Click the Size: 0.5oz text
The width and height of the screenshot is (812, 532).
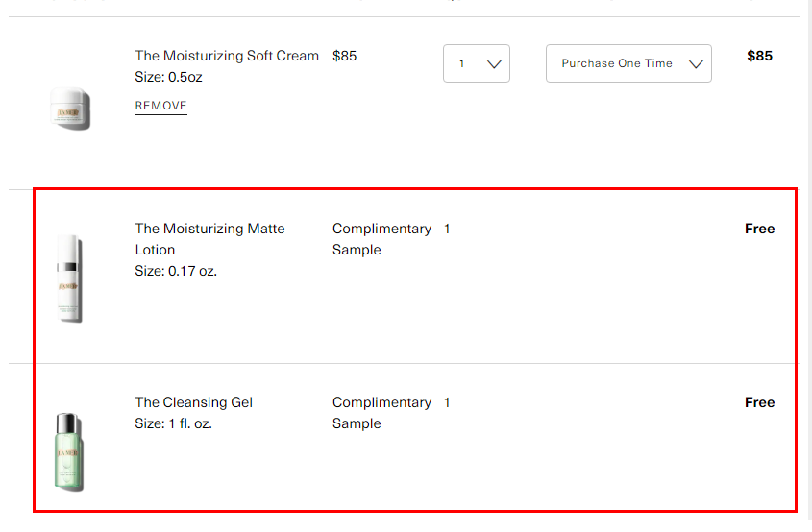tap(168, 77)
